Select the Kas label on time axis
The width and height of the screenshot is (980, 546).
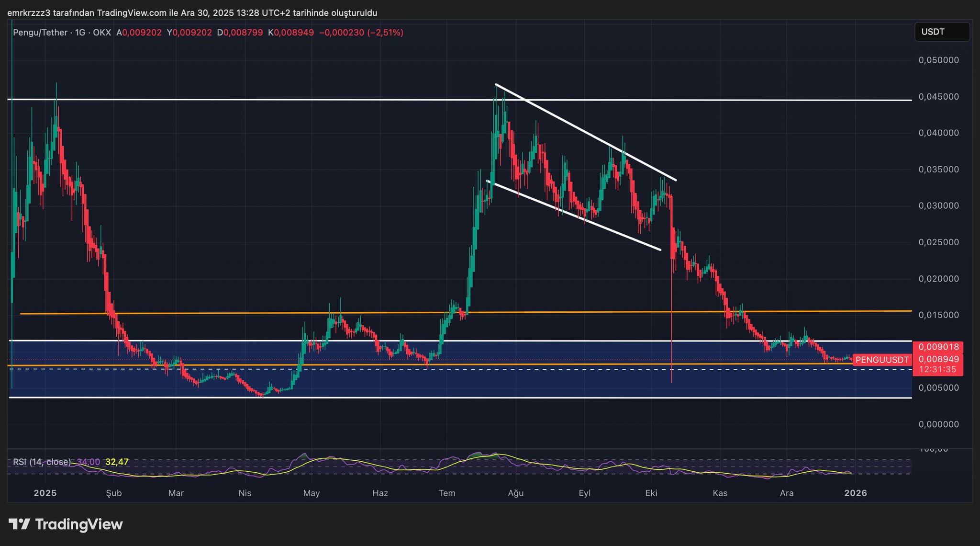(720, 493)
